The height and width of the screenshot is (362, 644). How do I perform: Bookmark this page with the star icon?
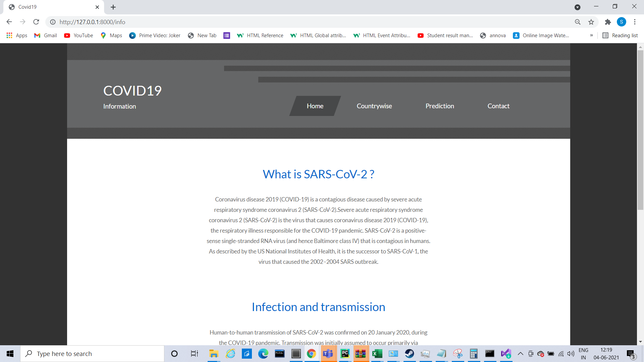[x=591, y=22]
